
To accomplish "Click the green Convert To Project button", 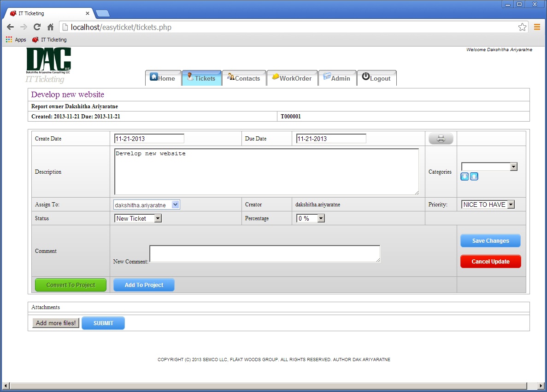I will point(71,285).
